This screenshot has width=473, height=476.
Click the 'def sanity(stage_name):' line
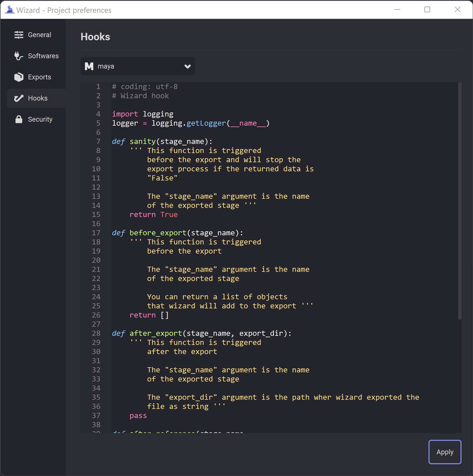pos(162,141)
